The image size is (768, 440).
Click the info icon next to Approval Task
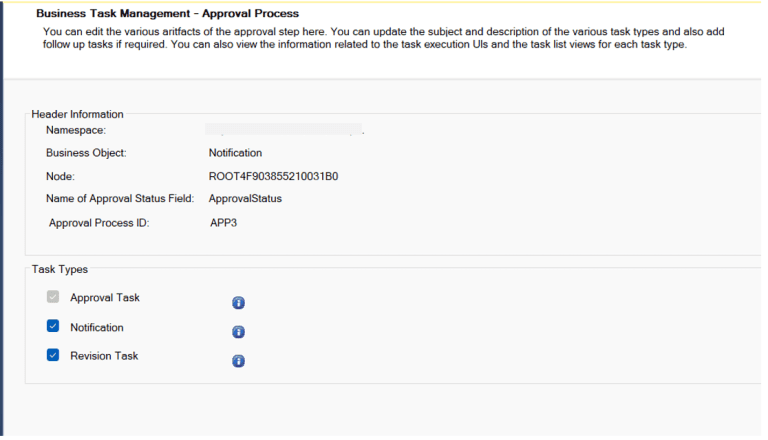pyautogui.click(x=238, y=303)
